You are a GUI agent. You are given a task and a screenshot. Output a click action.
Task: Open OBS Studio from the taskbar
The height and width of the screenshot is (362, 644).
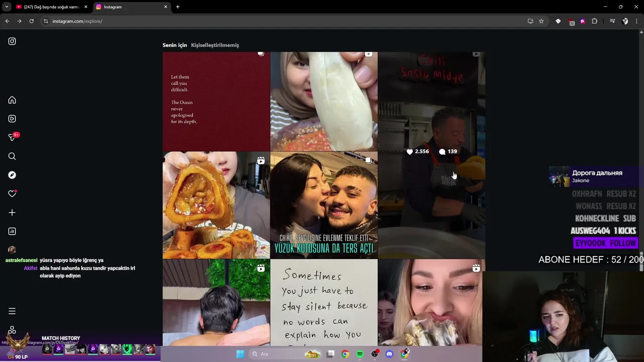375,354
